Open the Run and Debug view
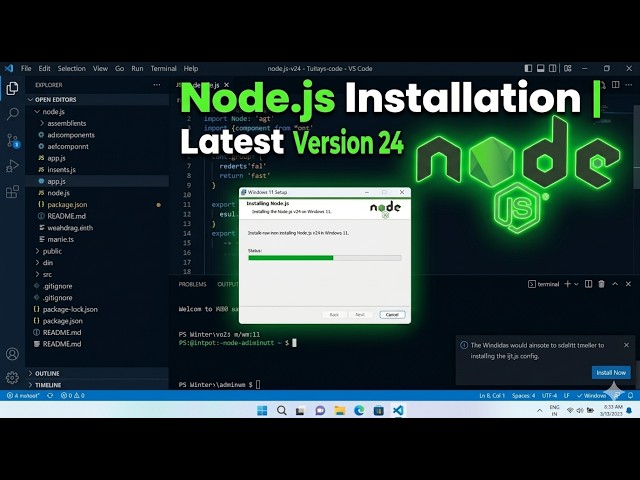The width and height of the screenshot is (640, 480). tap(12, 166)
